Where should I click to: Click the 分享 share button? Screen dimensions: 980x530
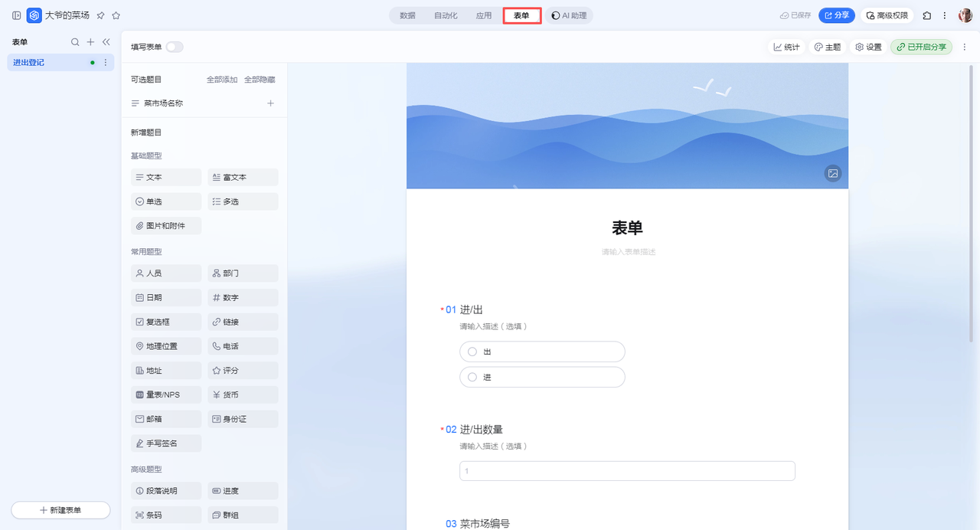pos(836,15)
